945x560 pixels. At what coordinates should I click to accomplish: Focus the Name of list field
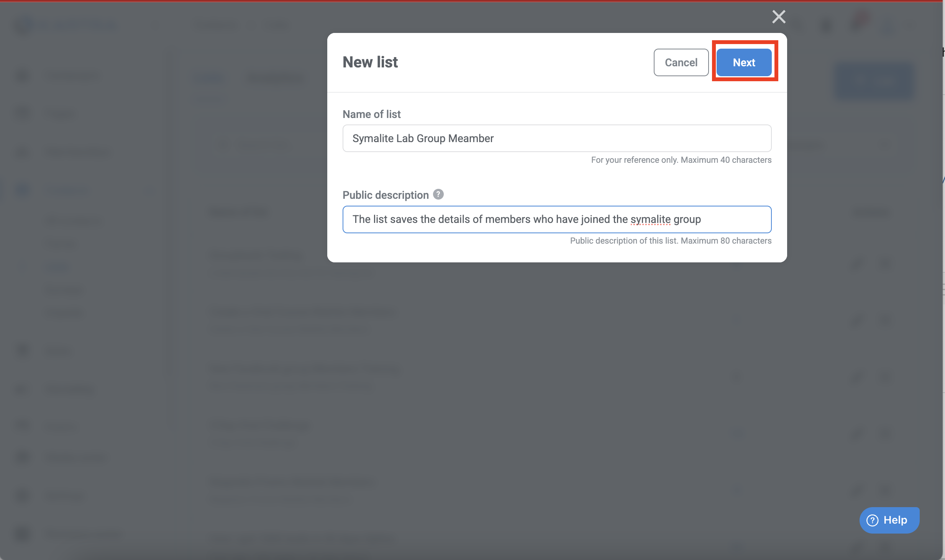click(556, 138)
